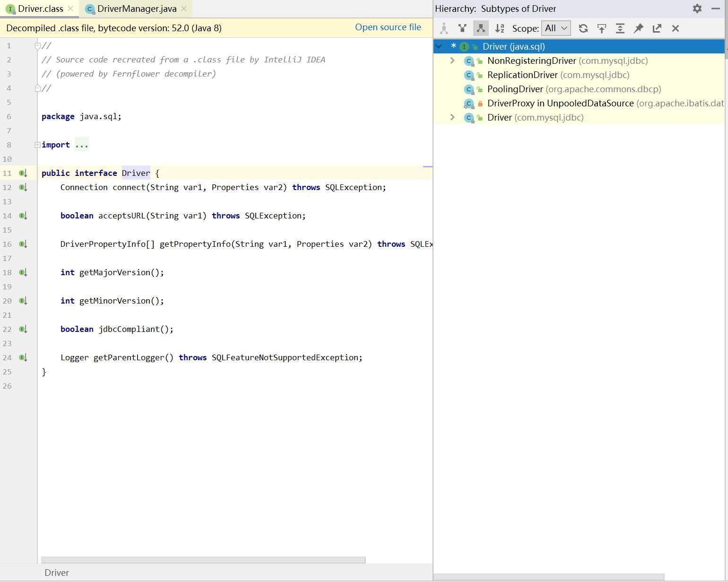
Task: Pin the hierarchy tab
Action: (639, 28)
